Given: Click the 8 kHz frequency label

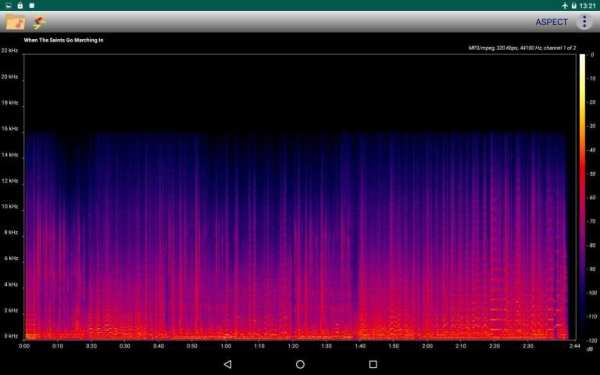Looking at the screenshot, I should coord(11,232).
